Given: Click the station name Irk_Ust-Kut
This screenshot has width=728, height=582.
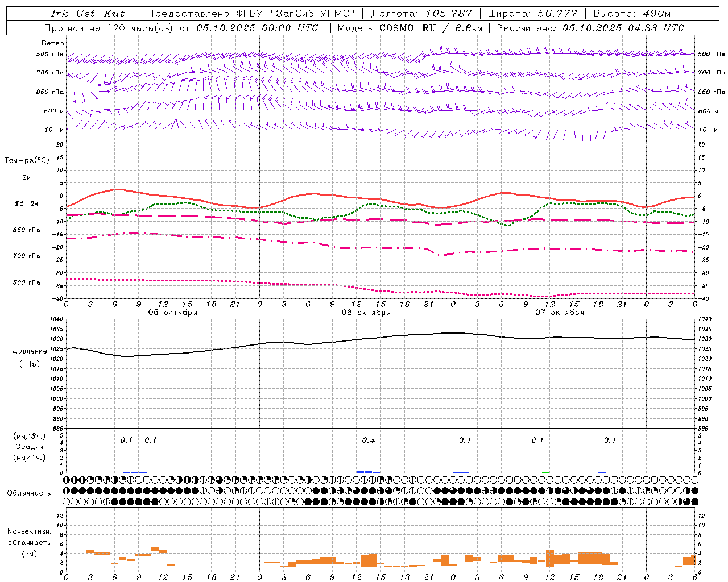Looking at the screenshot, I should [x=88, y=14].
